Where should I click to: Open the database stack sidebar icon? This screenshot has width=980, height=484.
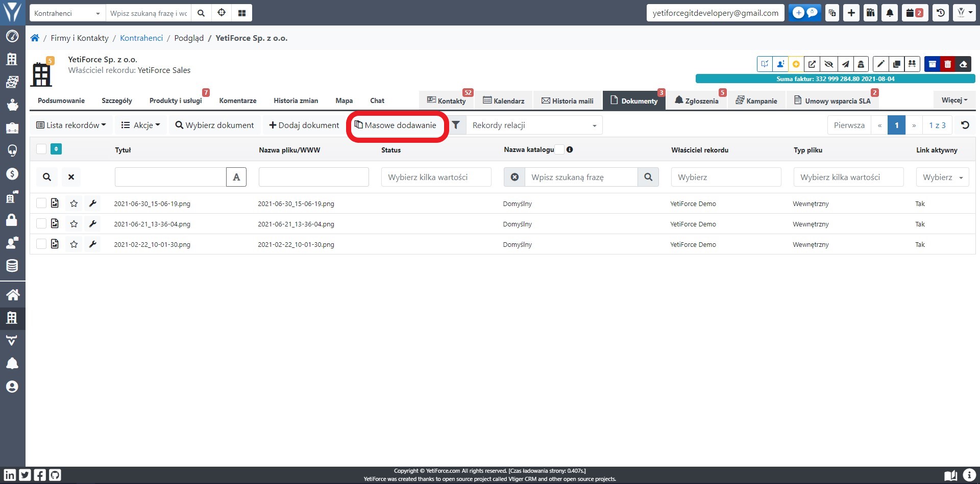(12, 265)
